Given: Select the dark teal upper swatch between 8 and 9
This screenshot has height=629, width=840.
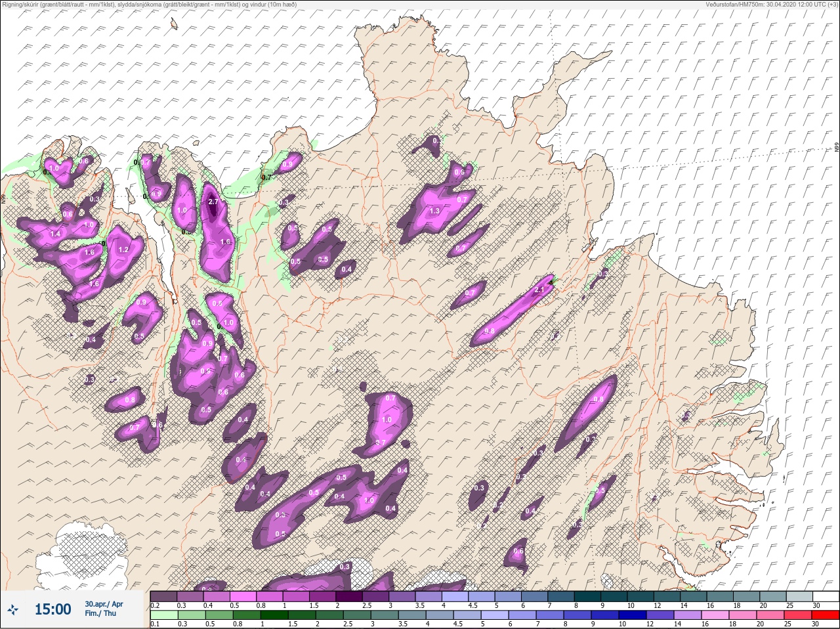Looking at the screenshot, I should point(589,596).
